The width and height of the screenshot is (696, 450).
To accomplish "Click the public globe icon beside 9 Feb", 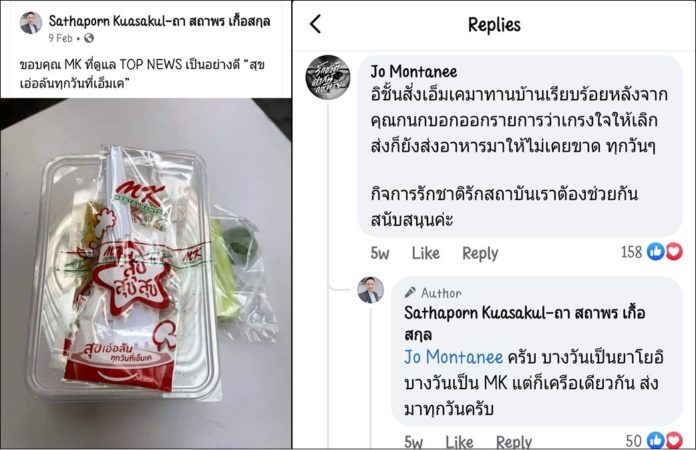I will point(89,38).
